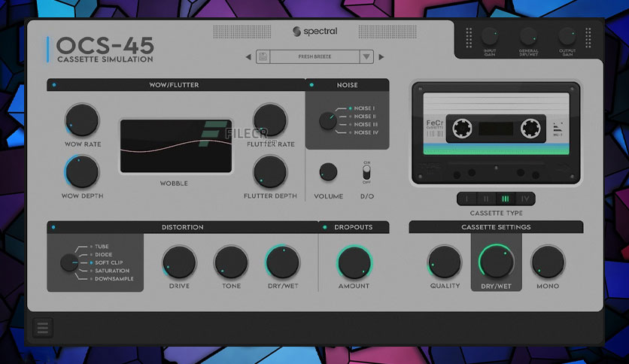The height and width of the screenshot is (364, 629).
Task: Click the Spectral logo
Action: 315,32
